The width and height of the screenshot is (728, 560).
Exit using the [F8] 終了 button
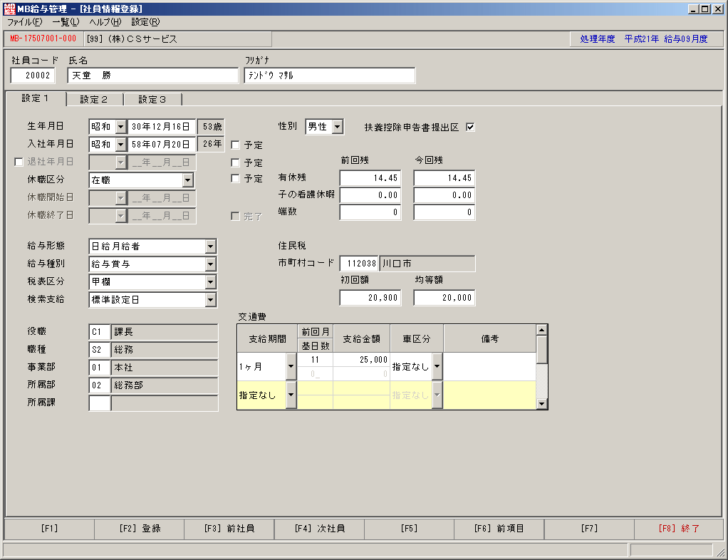click(679, 529)
